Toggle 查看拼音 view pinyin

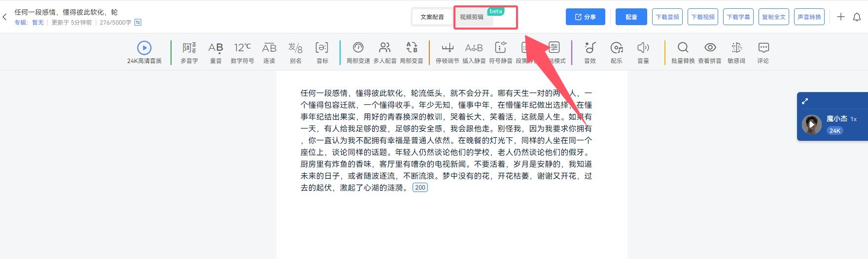tap(710, 53)
